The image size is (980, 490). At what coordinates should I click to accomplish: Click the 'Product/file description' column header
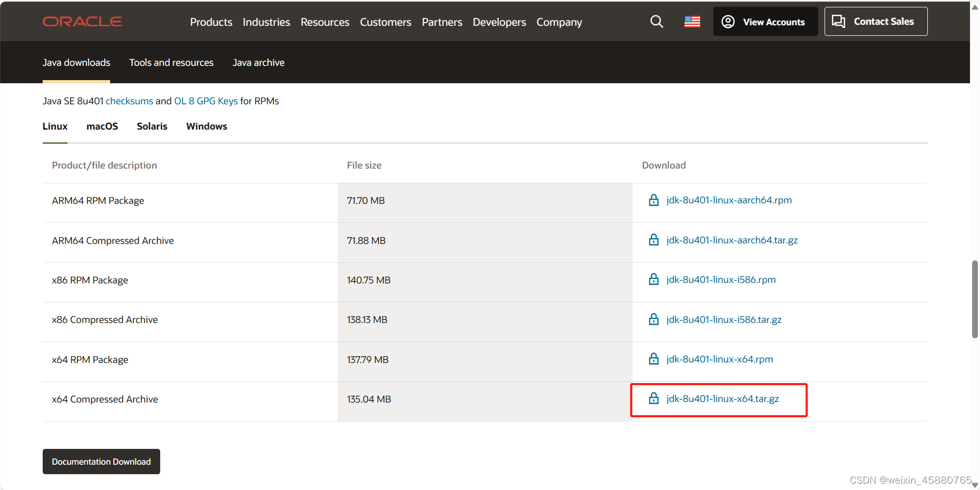point(104,165)
